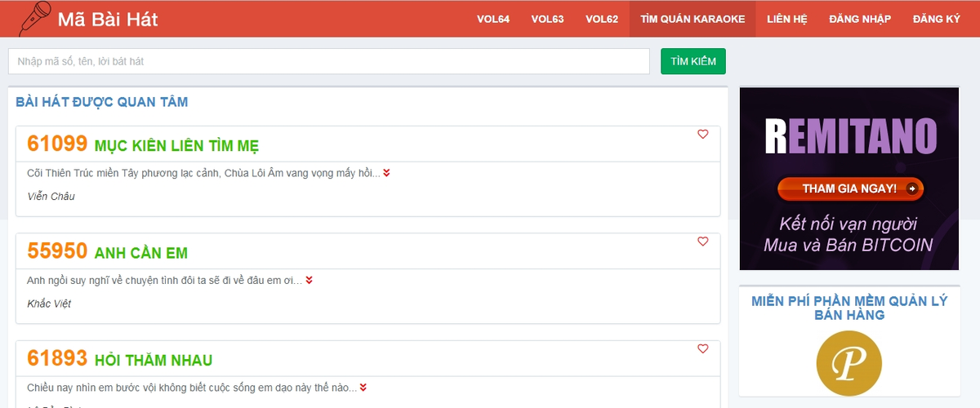Click lyric text starting Chiều nay nhìn em
Viewport: 980px width, 408px height.
[192, 388]
